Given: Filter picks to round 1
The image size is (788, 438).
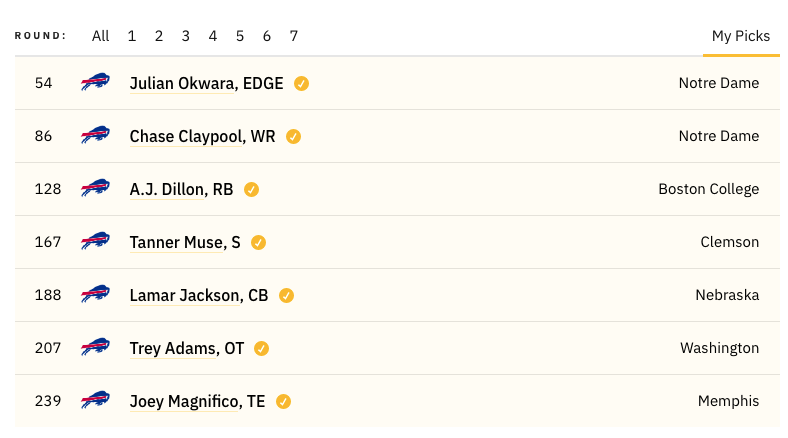Looking at the screenshot, I should coord(132,36).
